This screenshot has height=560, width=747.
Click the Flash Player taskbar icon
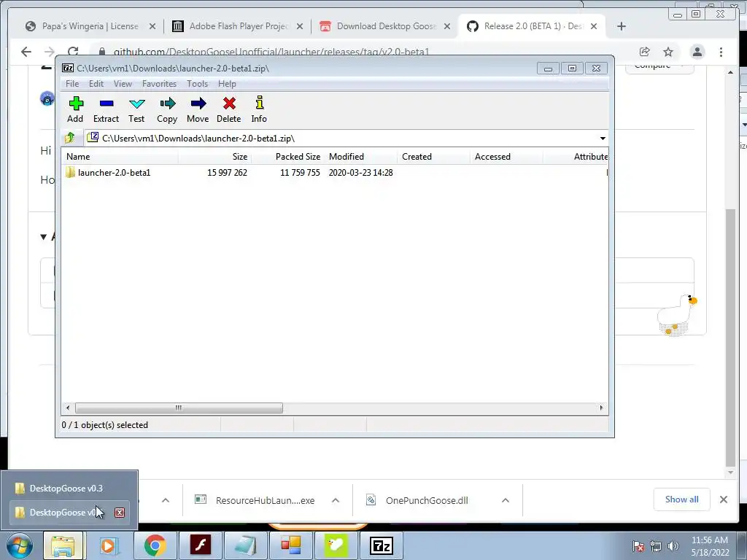(201, 545)
